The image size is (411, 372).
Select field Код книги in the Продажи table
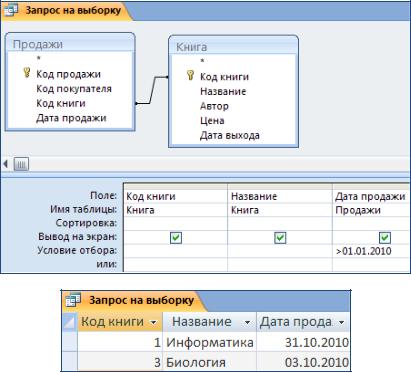(x=61, y=103)
